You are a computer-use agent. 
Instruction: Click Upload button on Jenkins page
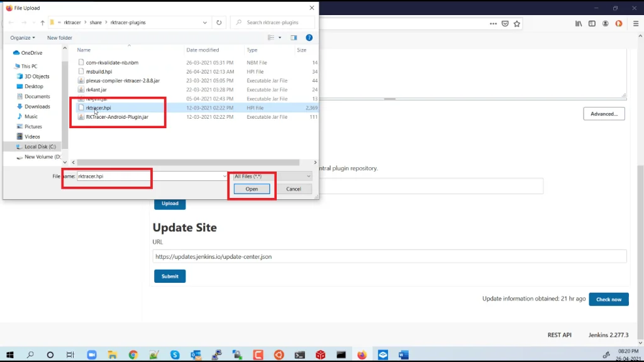170,204
